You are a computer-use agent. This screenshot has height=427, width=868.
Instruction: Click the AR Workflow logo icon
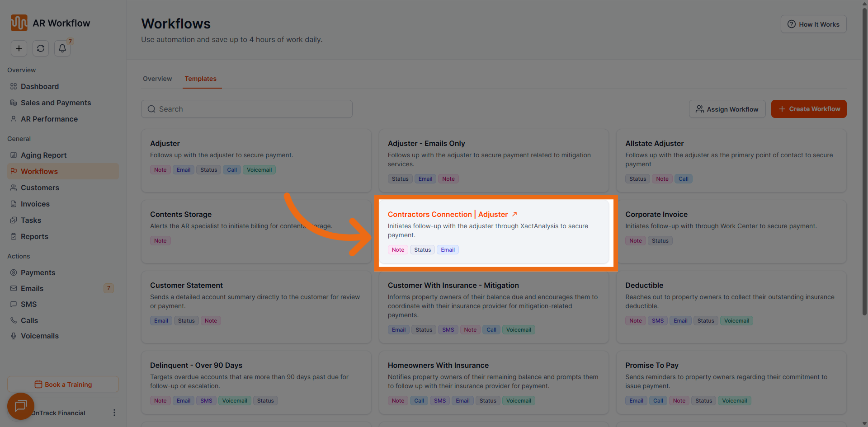(19, 23)
